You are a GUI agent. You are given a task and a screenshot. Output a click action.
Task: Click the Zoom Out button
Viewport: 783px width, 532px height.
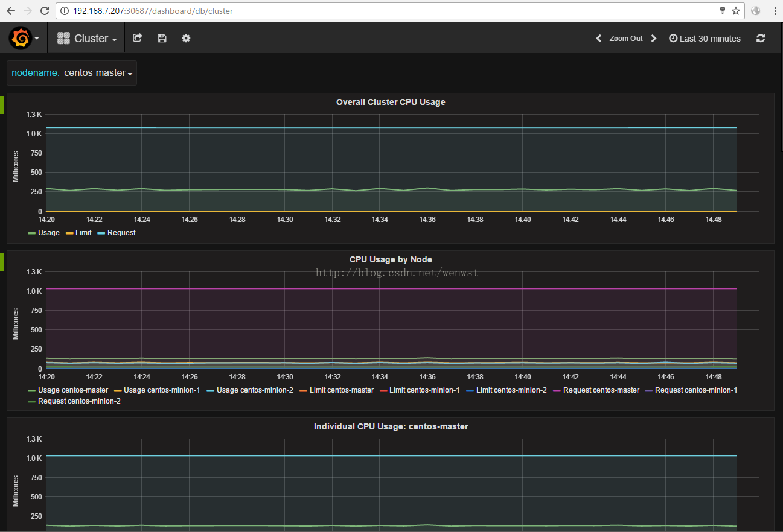click(626, 38)
